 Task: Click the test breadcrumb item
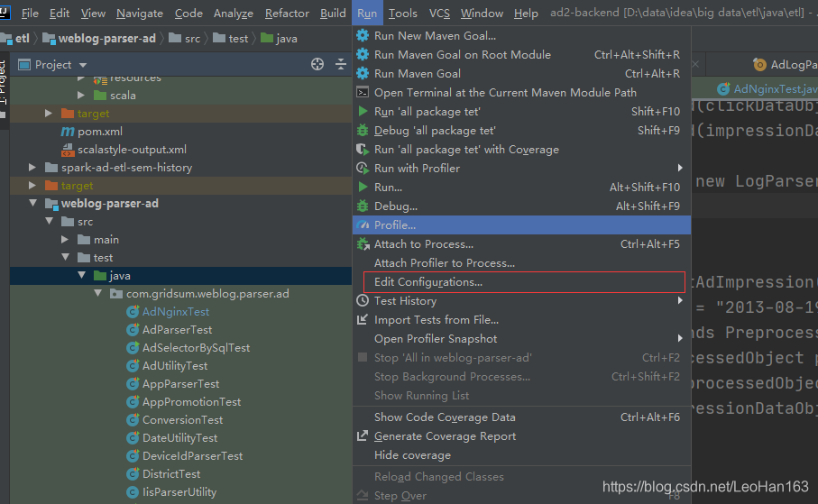[238, 38]
